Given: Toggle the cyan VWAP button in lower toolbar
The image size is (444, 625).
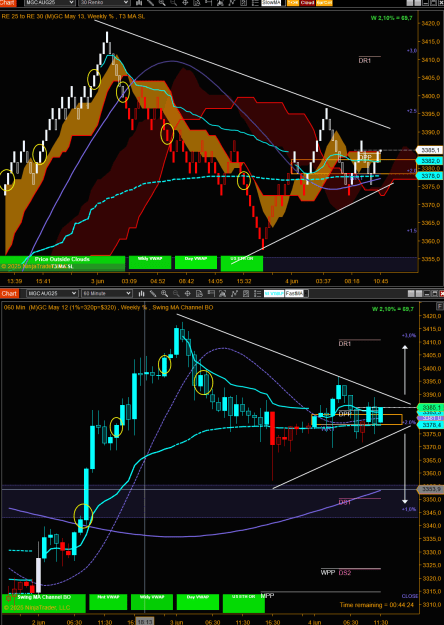Looking at the screenshot, I should [274, 294].
